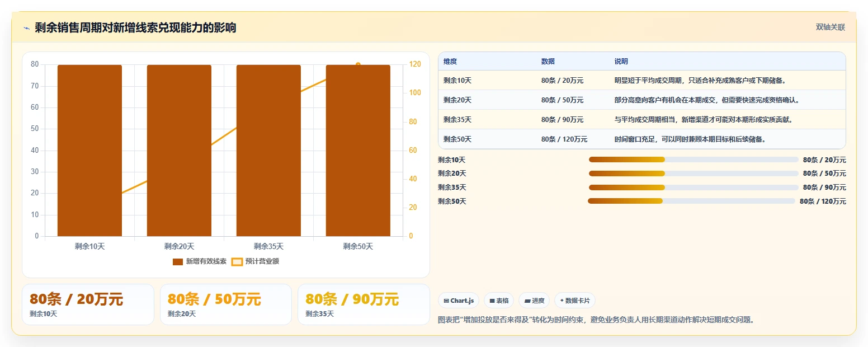This screenshot has width=868, height=347.
Task: Click the 双轴关联 badge in the header
Action: [830, 27]
